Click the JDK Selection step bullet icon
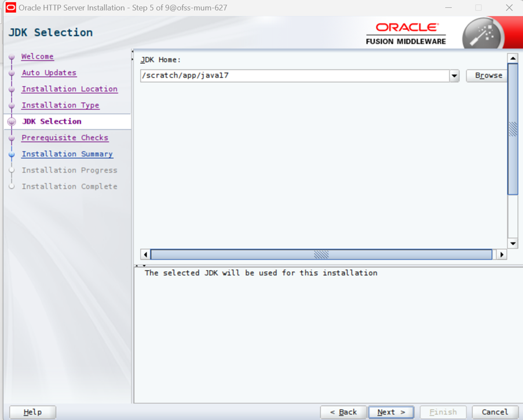Viewport: 523px width, 420px height. [12, 121]
